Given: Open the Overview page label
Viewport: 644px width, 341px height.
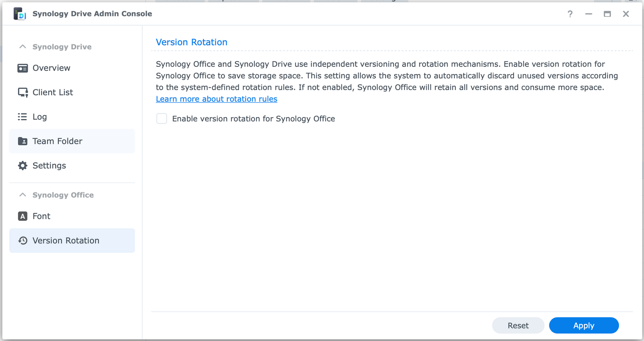Looking at the screenshot, I should point(52,68).
